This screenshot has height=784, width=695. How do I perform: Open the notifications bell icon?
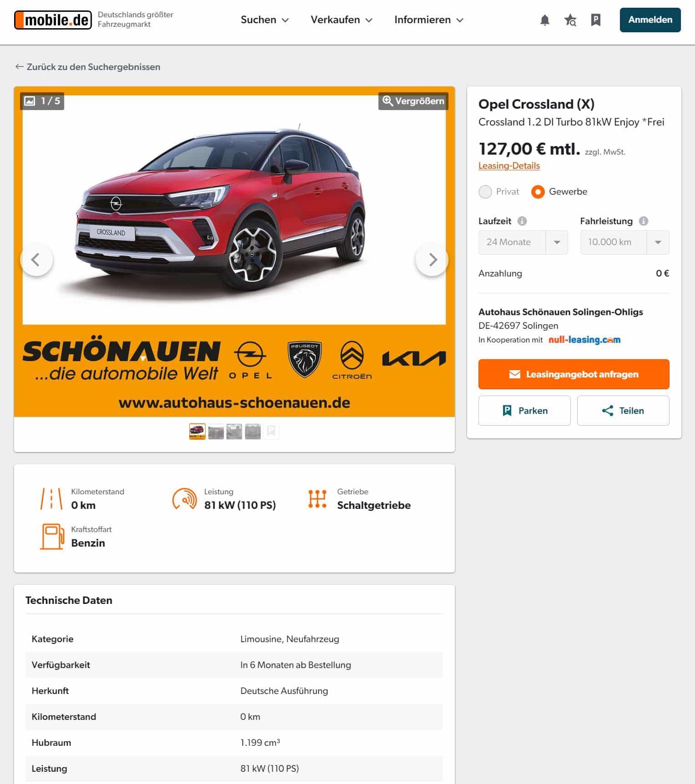coord(544,20)
